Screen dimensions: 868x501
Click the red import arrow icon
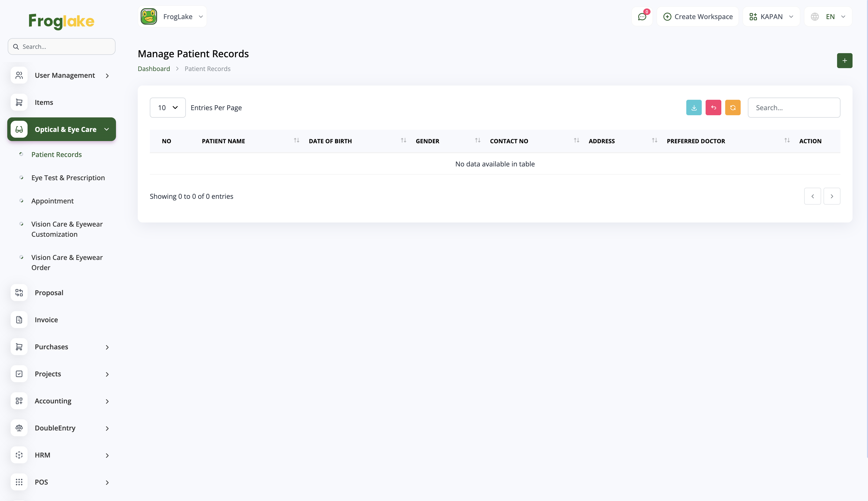713,108
